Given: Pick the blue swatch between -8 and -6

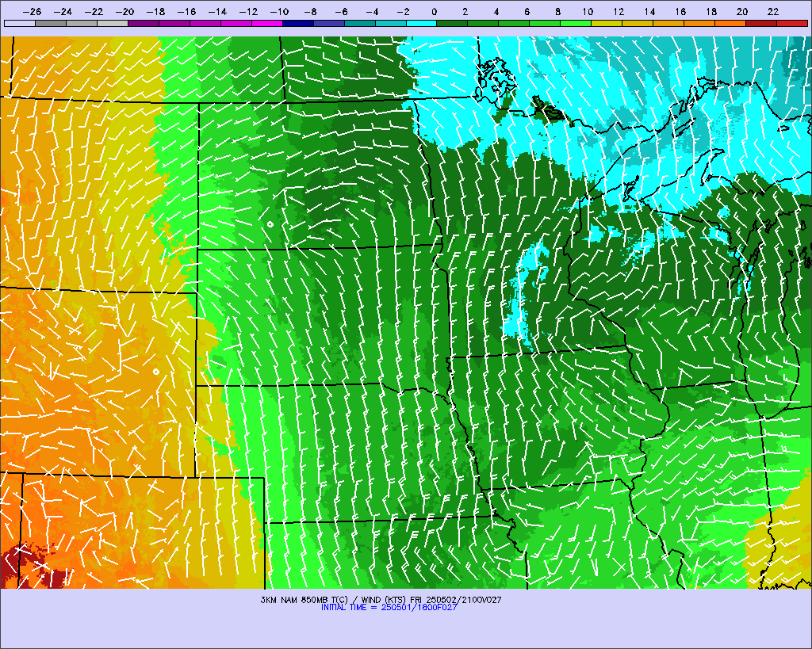Looking at the screenshot, I should coord(329,23).
